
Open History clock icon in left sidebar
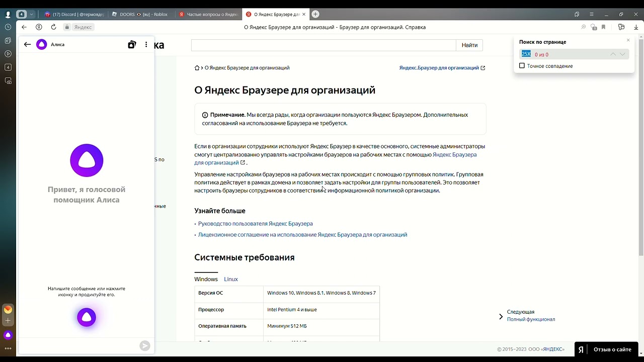(x=8, y=27)
